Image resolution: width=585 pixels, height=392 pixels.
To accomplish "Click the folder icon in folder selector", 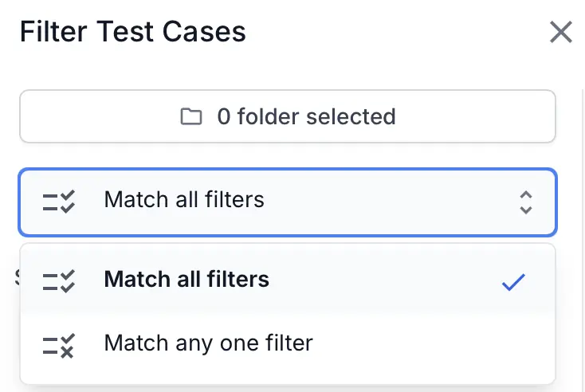I will pyautogui.click(x=190, y=117).
